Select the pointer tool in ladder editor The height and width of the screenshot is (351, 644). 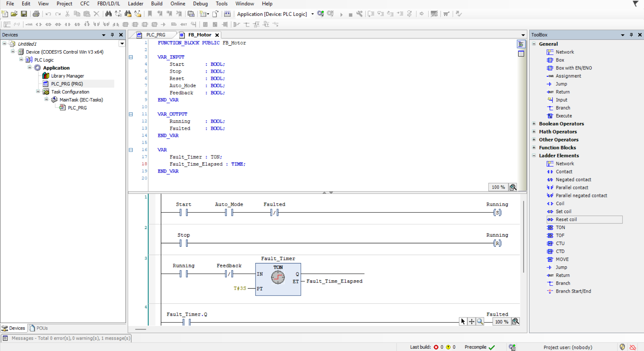click(x=463, y=321)
